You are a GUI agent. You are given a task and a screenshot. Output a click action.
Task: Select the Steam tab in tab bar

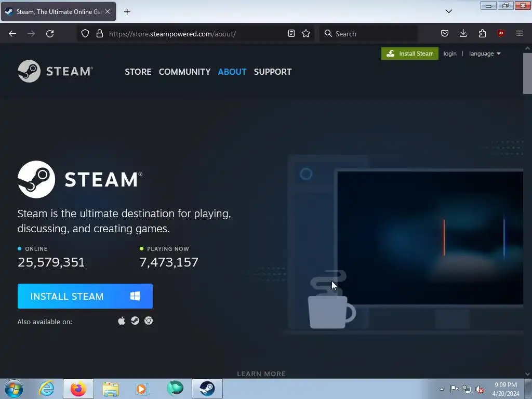(x=58, y=11)
